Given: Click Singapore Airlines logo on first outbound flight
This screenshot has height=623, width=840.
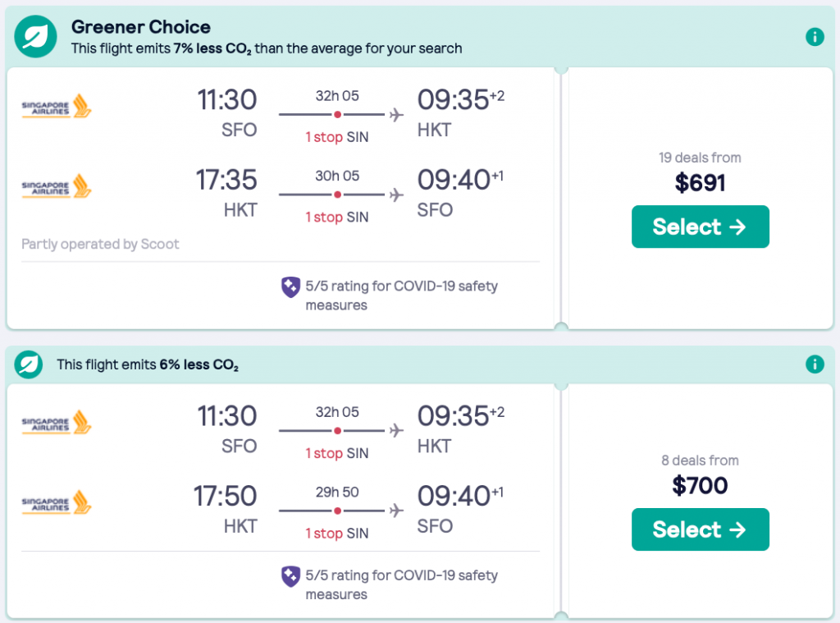Looking at the screenshot, I should (57, 107).
